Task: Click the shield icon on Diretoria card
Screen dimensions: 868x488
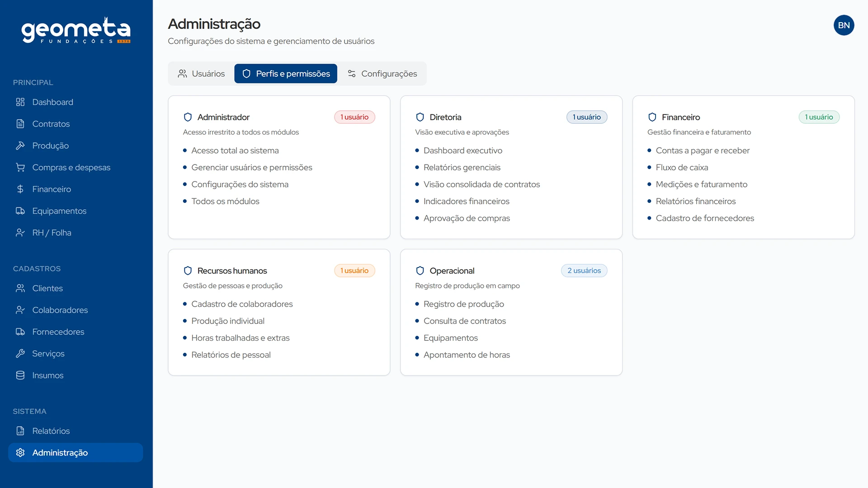Action: pos(420,117)
